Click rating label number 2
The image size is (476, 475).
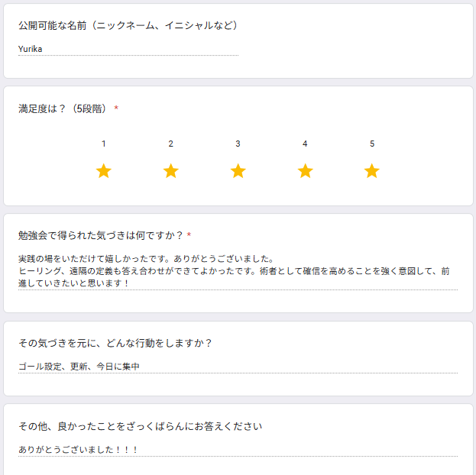point(171,144)
